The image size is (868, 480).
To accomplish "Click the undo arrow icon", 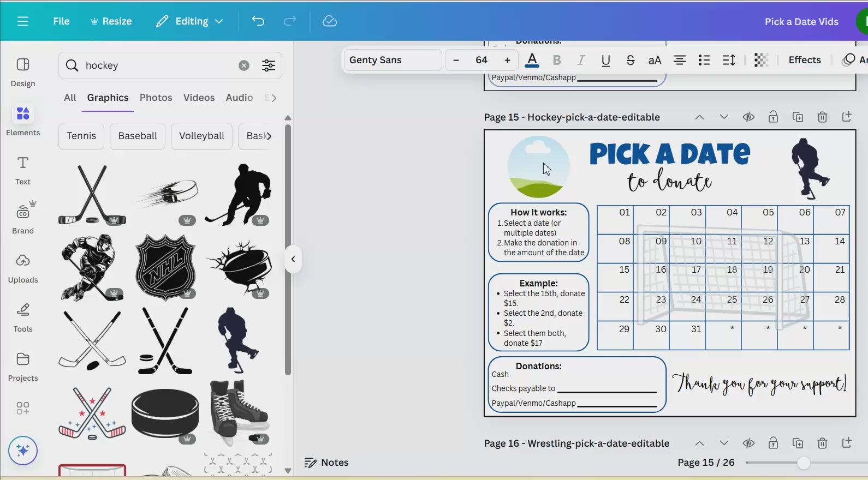I will tap(258, 21).
